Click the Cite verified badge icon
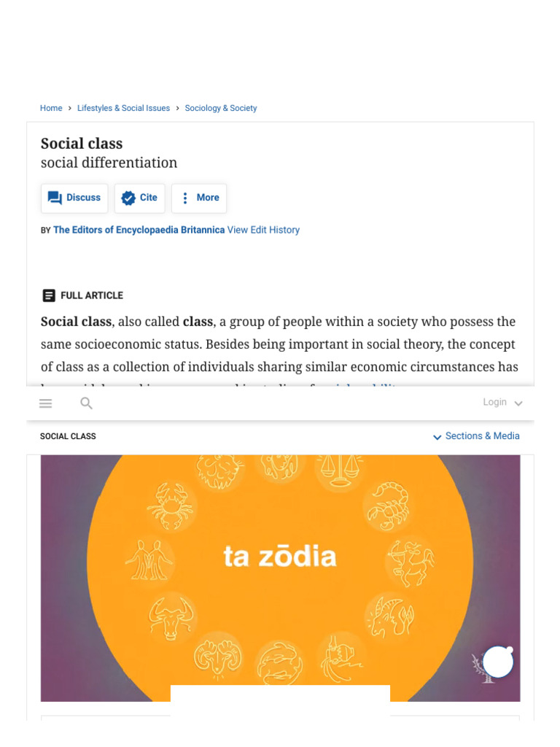This screenshot has height=747, width=560. click(x=128, y=198)
